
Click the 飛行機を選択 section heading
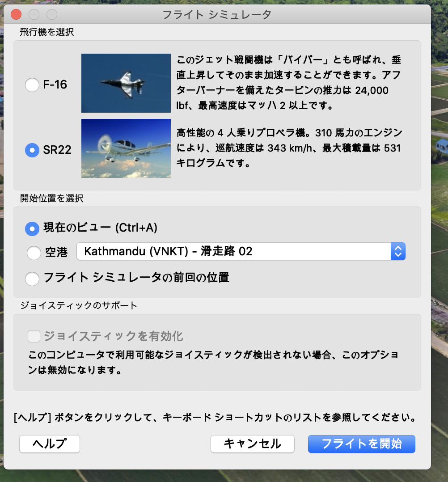tap(47, 32)
